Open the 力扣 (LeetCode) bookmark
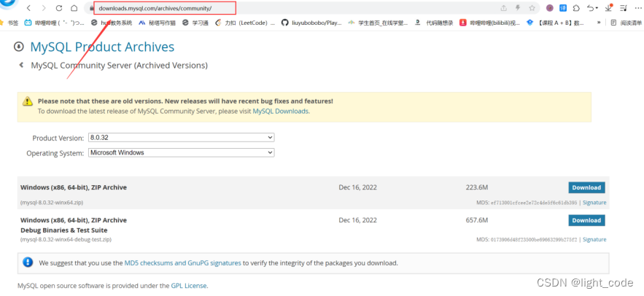Viewport: 644px width, 296px height. (x=245, y=23)
